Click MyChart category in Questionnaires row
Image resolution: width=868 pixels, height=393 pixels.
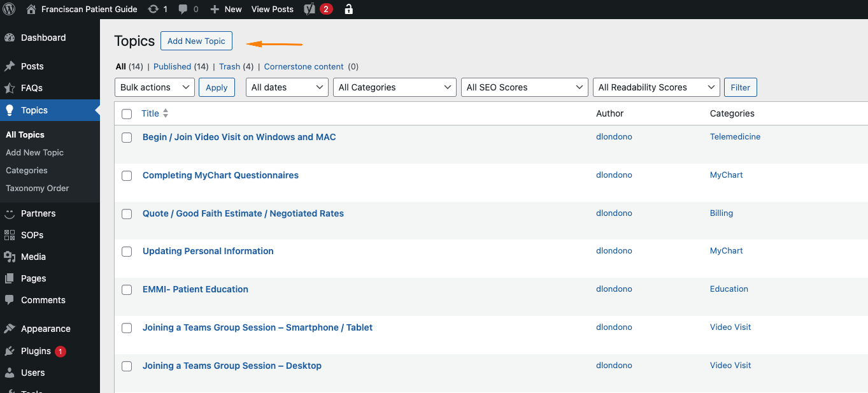727,175
